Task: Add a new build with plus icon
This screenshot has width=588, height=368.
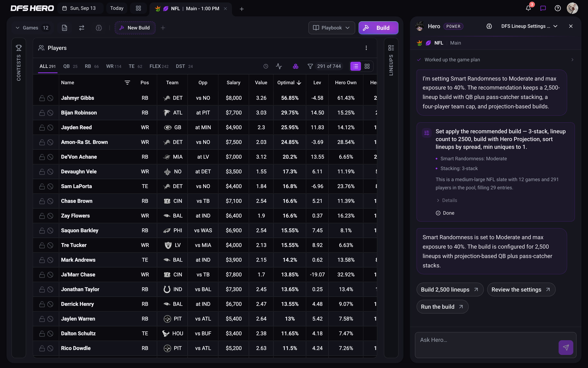Action: click(x=163, y=28)
